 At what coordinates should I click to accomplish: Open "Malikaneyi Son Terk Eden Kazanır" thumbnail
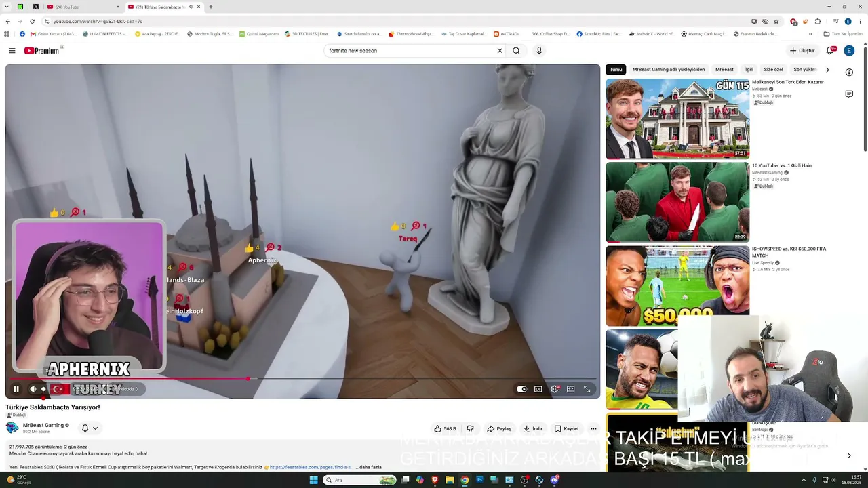click(x=677, y=119)
